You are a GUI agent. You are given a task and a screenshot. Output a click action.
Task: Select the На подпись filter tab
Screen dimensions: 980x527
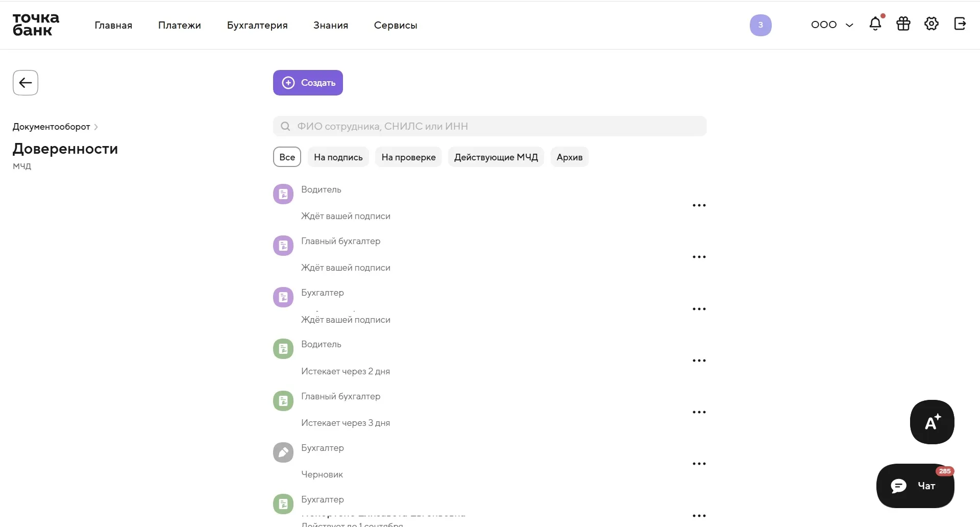pos(338,157)
